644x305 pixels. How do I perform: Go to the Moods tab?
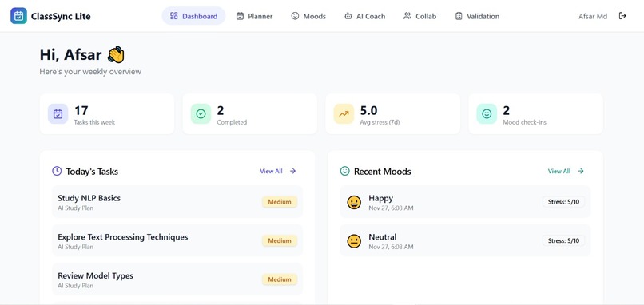tap(308, 16)
